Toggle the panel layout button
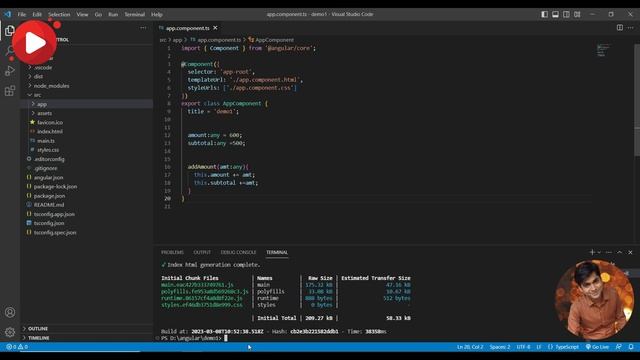 pos(556,14)
